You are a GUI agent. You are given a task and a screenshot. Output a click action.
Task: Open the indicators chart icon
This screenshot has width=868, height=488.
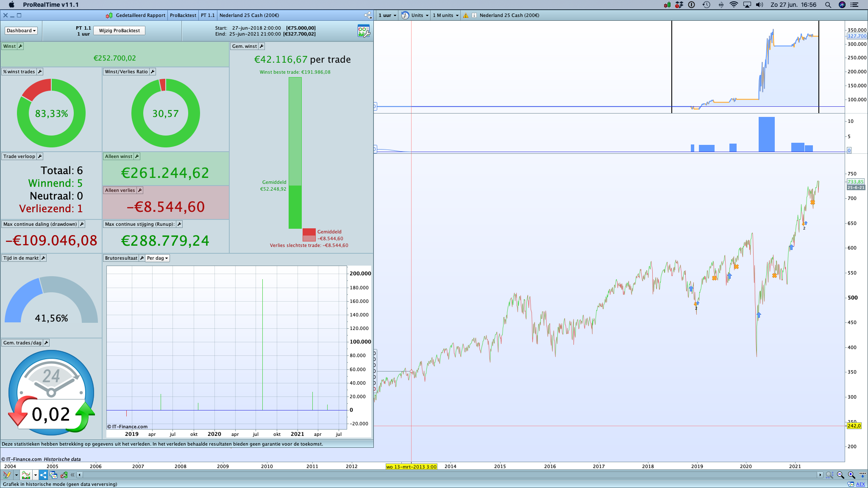click(26, 475)
